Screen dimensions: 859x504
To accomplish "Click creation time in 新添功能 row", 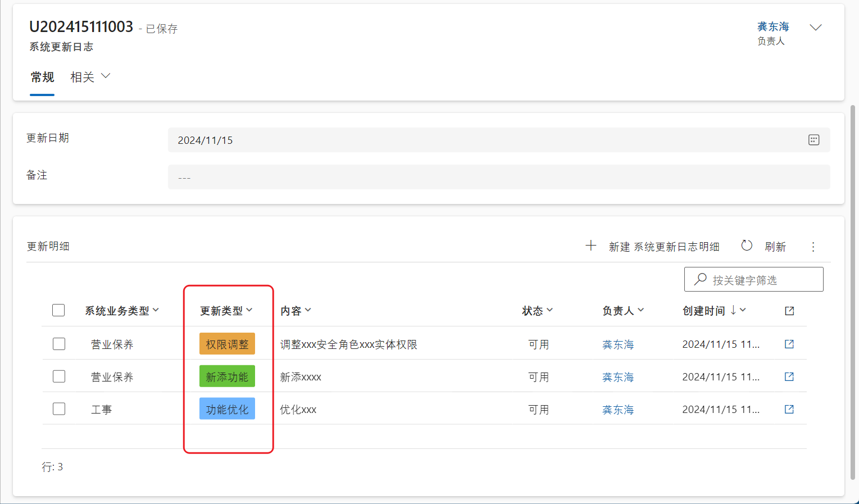I will click(721, 377).
